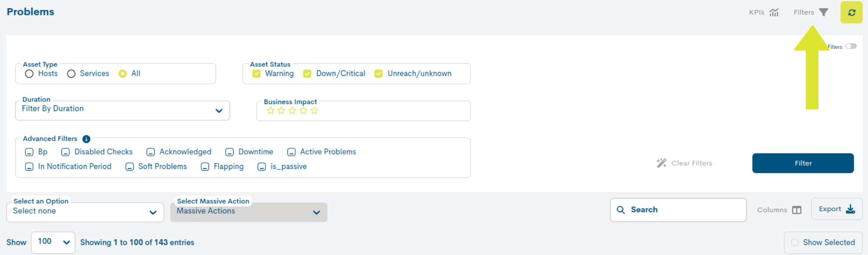Check the Acknowledged advanced filter
868x255 pixels.
(x=151, y=152)
